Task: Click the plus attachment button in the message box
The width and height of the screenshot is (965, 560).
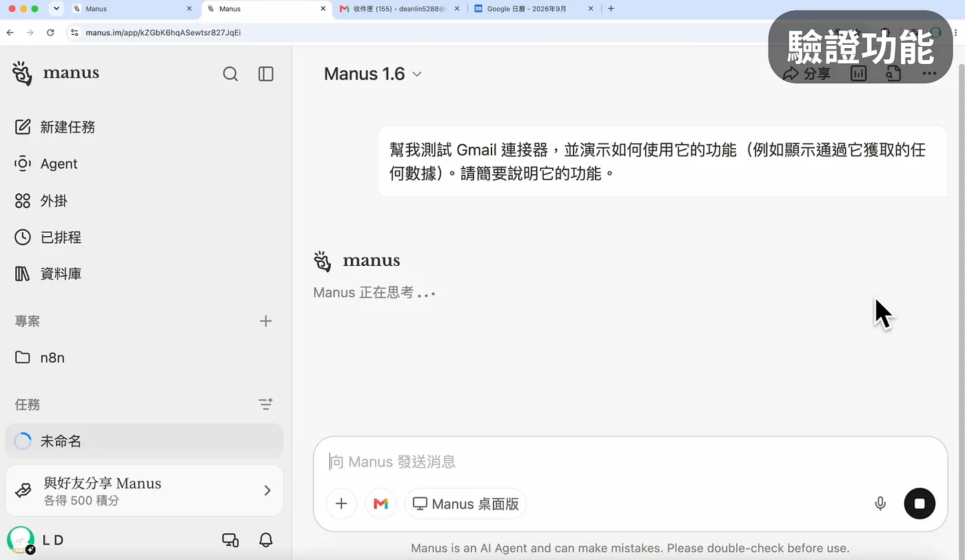Action: (341, 504)
